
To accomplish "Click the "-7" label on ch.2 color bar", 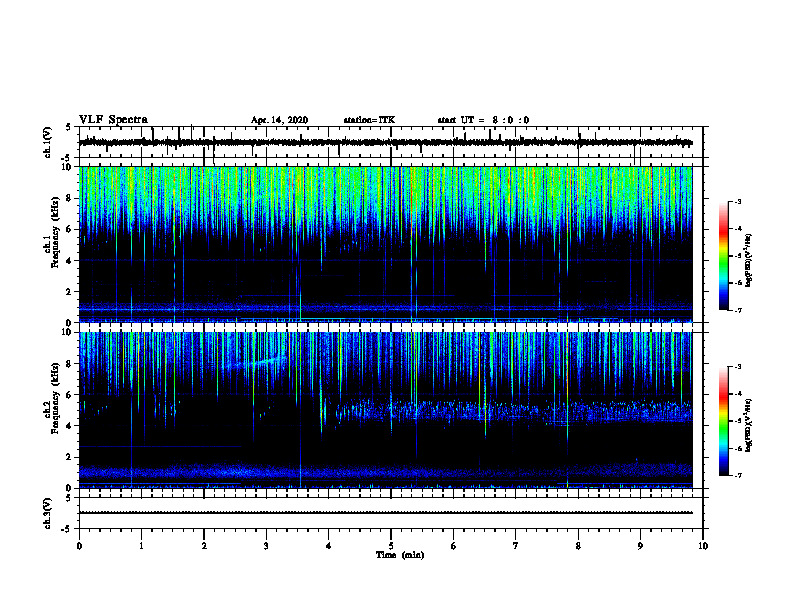I will [x=738, y=476].
